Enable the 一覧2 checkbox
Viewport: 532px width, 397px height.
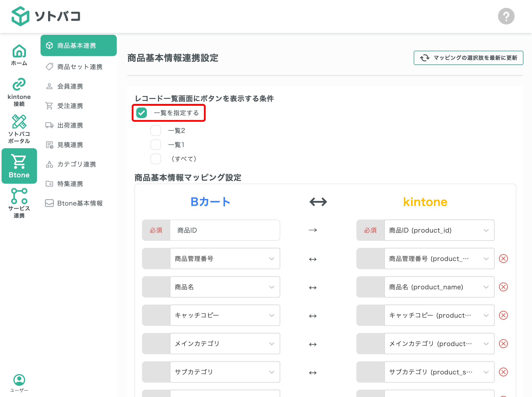click(156, 130)
